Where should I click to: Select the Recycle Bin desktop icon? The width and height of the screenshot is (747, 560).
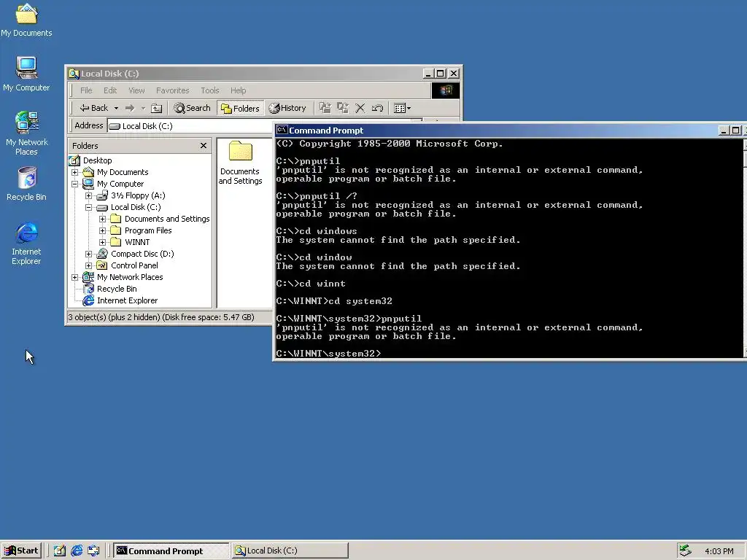pos(27,184)
